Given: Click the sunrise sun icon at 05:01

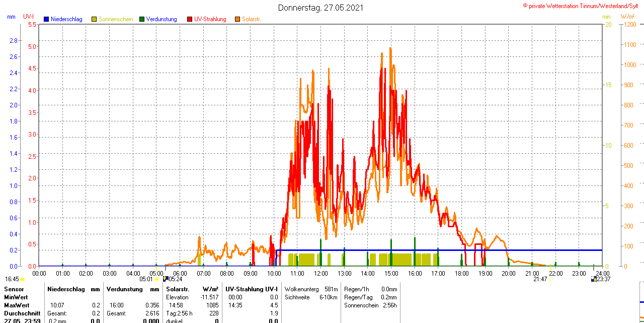Looking at the screenshot, I should point(156,279).
